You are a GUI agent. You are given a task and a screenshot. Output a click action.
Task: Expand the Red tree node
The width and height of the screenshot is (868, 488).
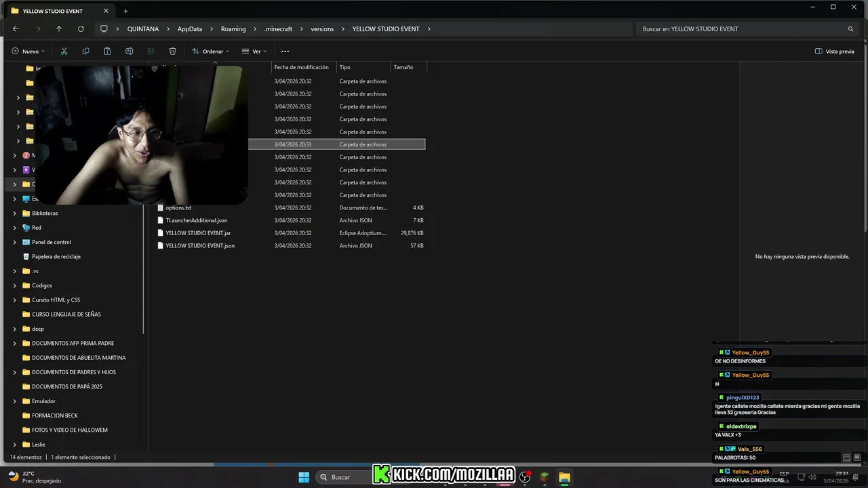(15, 228)
